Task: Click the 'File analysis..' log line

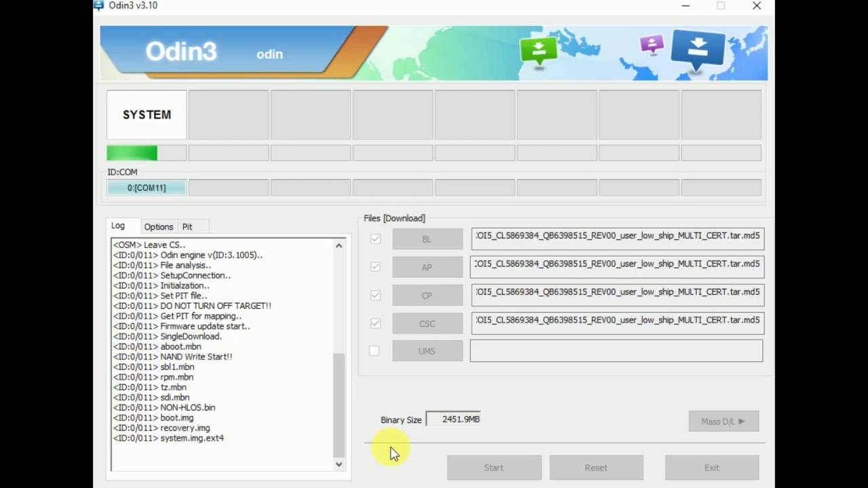Action: [162, 265]
